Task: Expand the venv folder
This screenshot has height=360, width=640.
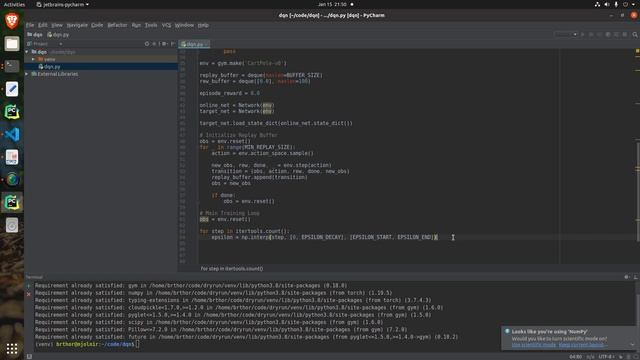Action: point(33,59)
